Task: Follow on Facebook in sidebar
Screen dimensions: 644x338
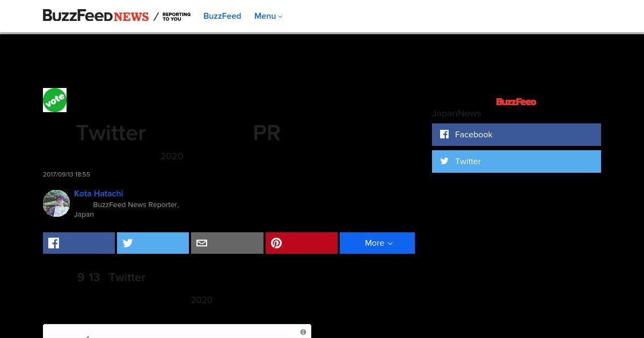Action: [516, 135]
